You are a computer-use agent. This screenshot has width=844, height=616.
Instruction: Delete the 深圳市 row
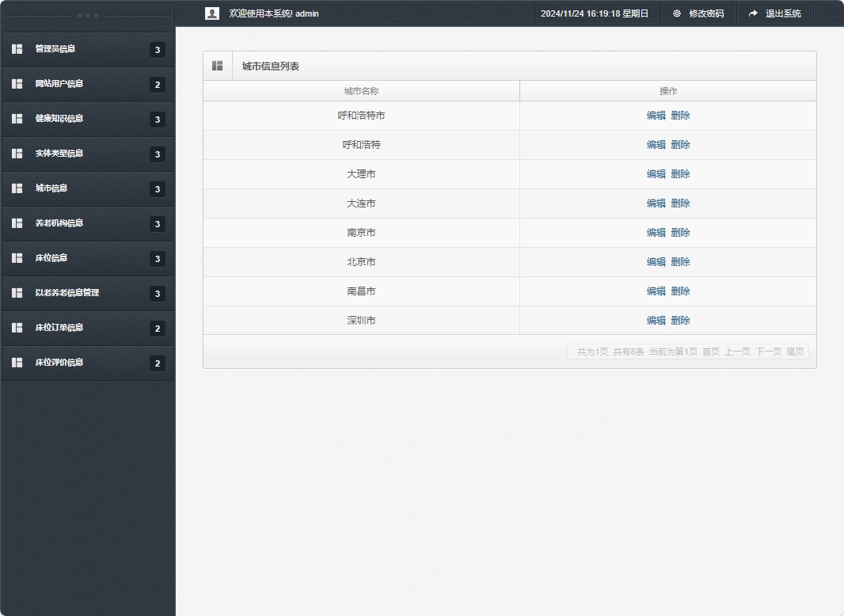pos(680,321)
